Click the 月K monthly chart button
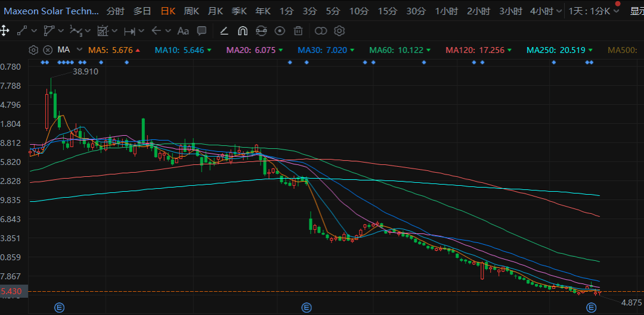The image size is (644, 315). [x=215, y=11]
